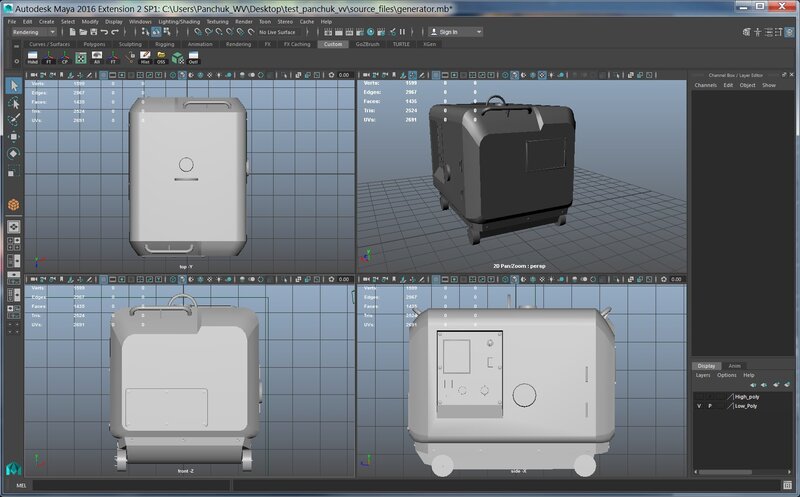
Task: Switch to the Polygons shelf tab
Action: [x=94, y=44]
